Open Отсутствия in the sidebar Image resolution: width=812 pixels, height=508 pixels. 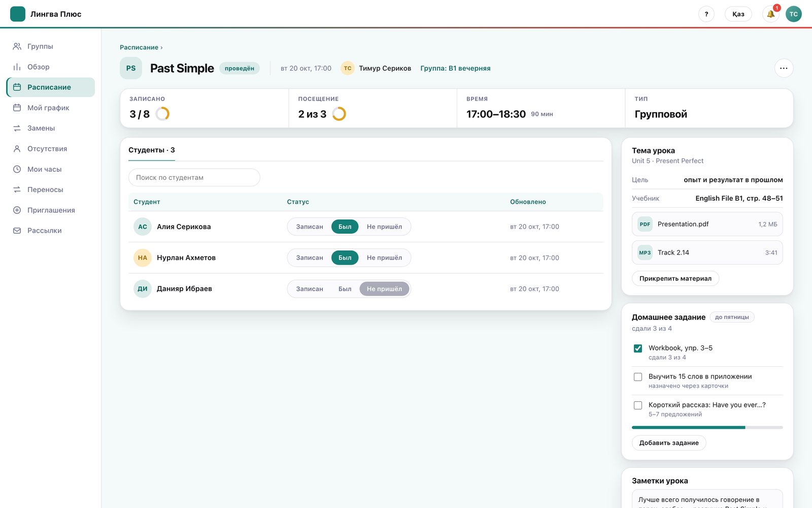coord(51,149)
